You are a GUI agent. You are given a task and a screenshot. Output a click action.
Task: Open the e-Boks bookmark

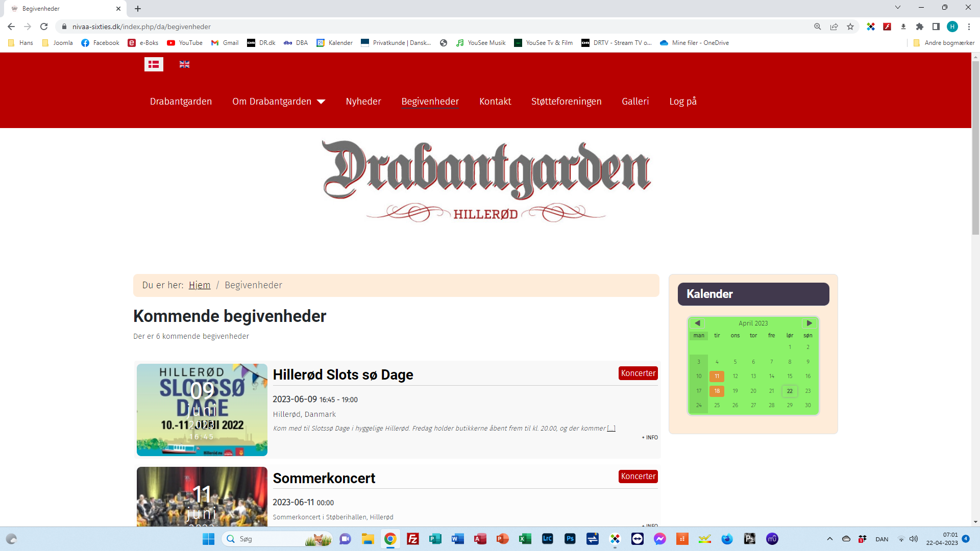[x=143, y=43]
